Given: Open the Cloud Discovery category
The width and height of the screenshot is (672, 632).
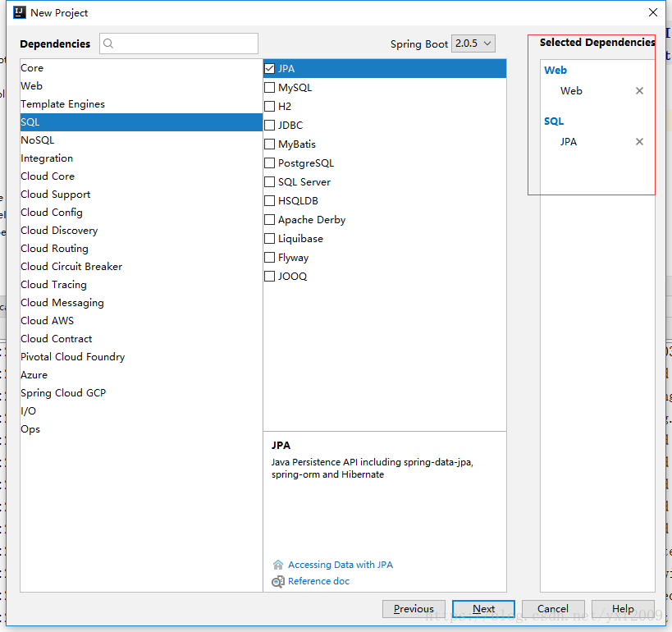Looking at the screenshot, I should pos(141,231).
